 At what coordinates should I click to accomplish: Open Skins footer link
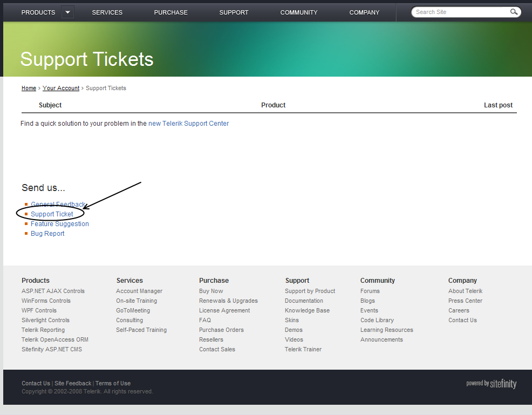[292, 320]
